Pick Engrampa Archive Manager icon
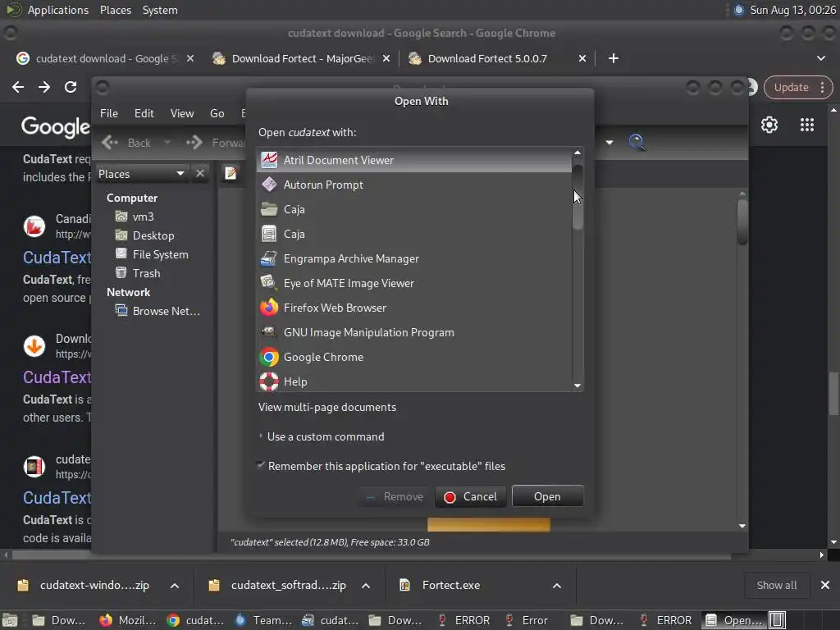This screenshot has height=630, width=840. point(269,258)
